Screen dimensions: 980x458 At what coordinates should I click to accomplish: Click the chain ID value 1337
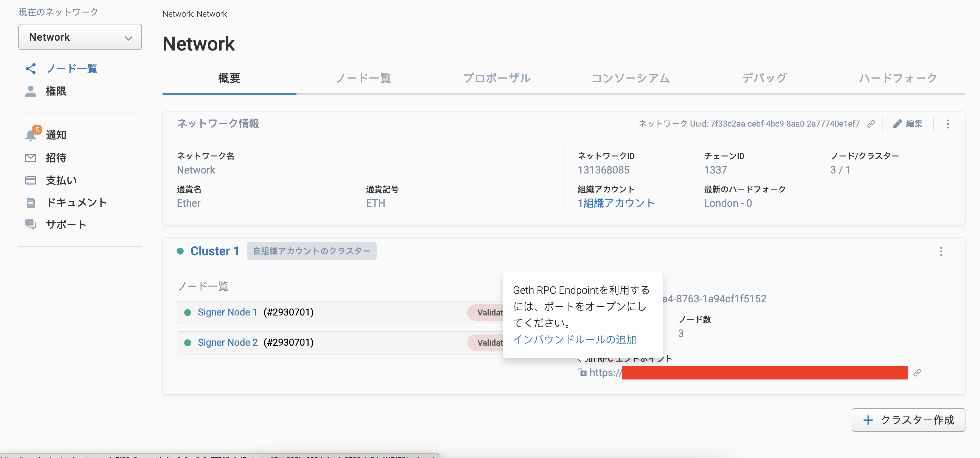715,170
